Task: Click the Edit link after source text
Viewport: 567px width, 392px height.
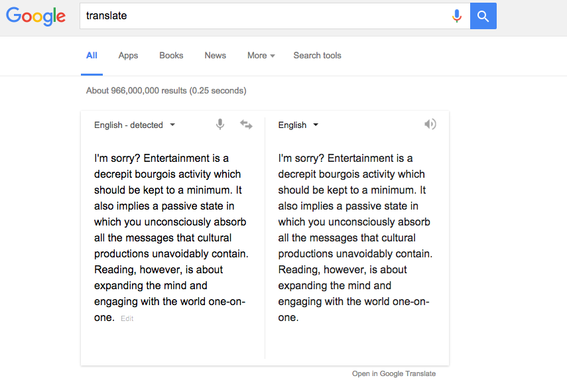Action: click(x=127, y=318)
